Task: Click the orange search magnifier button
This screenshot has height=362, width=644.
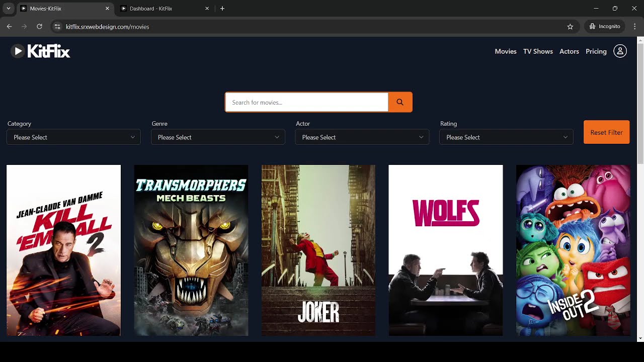Action: point(400,102)
